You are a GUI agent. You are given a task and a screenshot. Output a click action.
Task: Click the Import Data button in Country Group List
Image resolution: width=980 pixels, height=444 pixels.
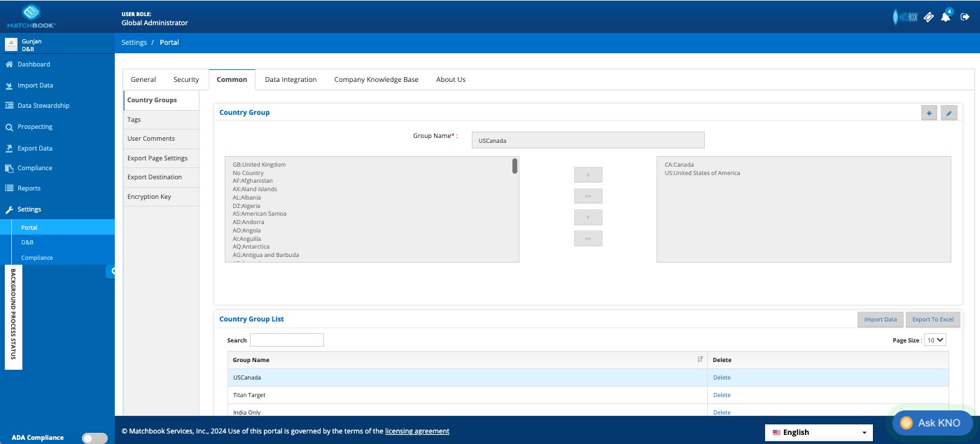tap(881, 319)
